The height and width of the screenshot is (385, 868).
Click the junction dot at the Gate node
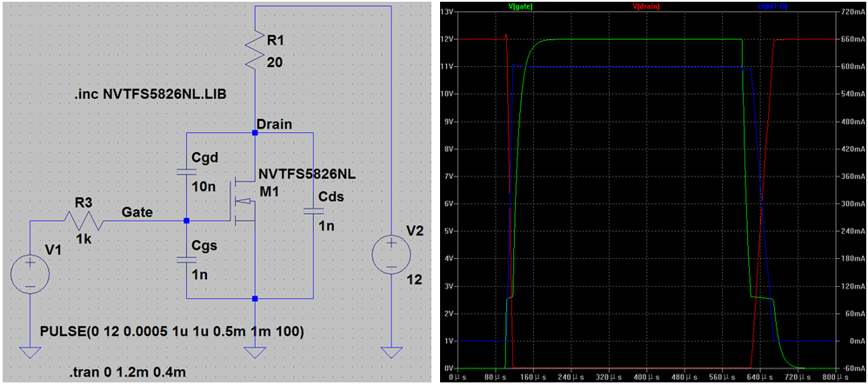pos(186,221)
